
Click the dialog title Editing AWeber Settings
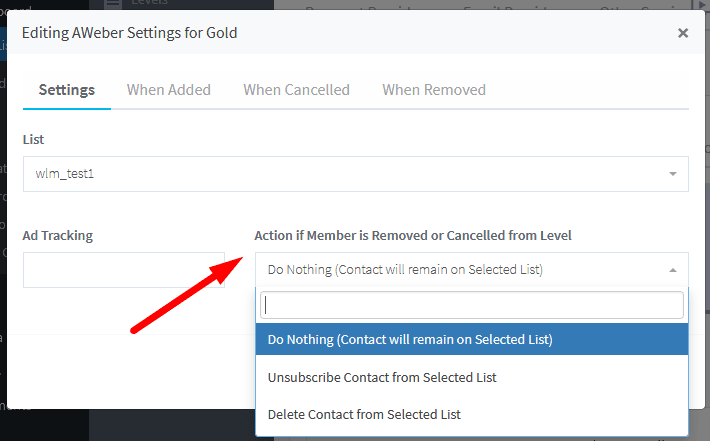click(x=130, y=33)
